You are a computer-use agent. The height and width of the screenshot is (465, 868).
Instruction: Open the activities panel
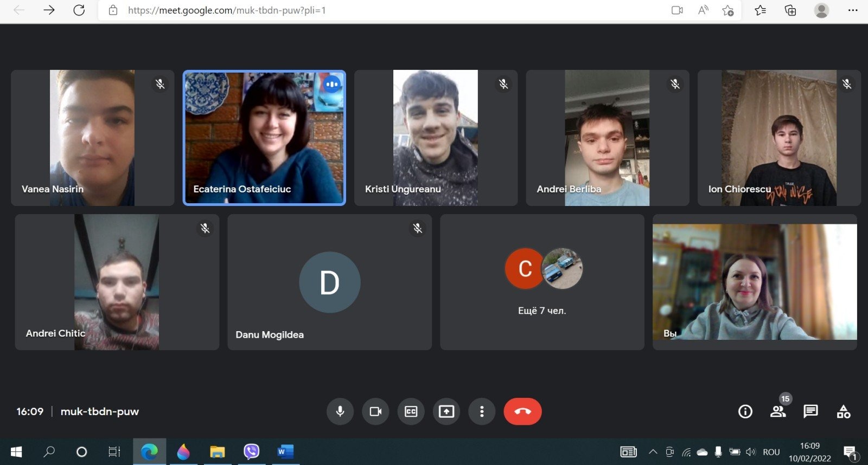click(x=844, y=412)
